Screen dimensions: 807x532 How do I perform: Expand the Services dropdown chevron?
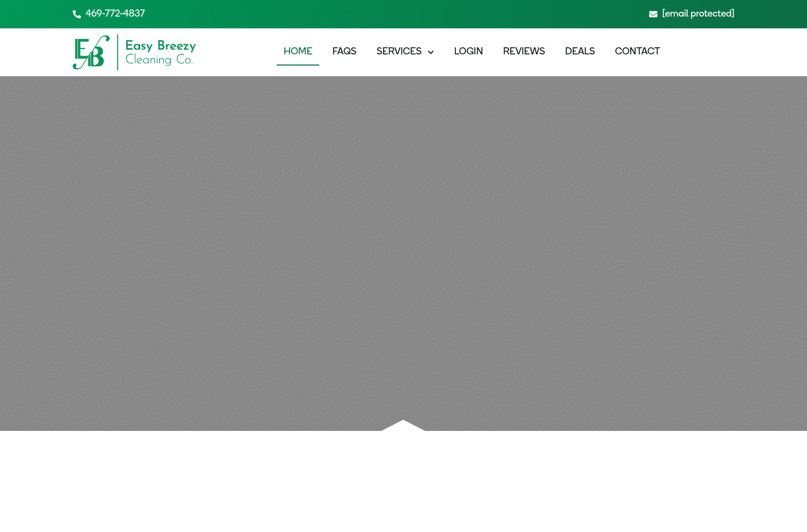click(430, 52)
